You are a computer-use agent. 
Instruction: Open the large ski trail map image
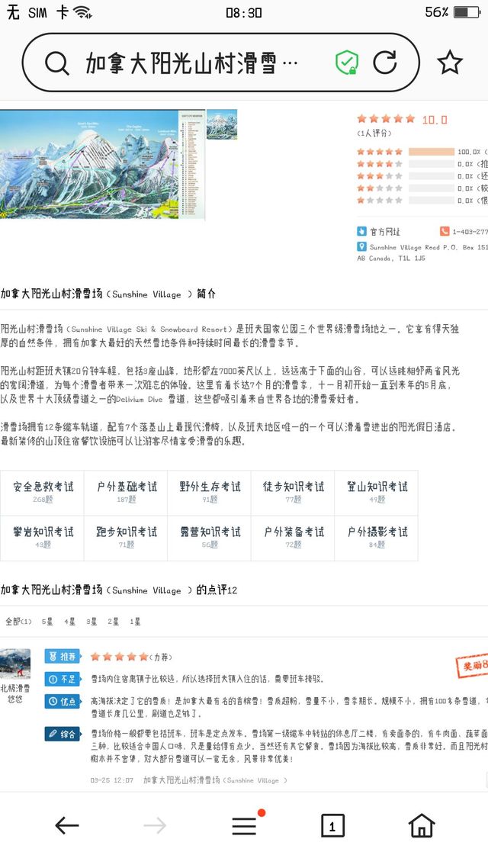(x=102, y=165)
